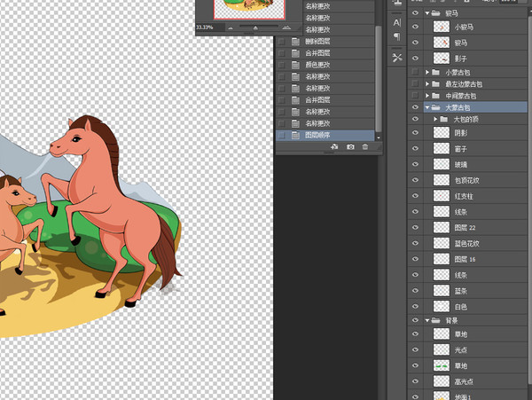This screenshot has height=400, width=532.
Task: Toggle visibility of 窗子 layer
Action: [x=415, y=149]
